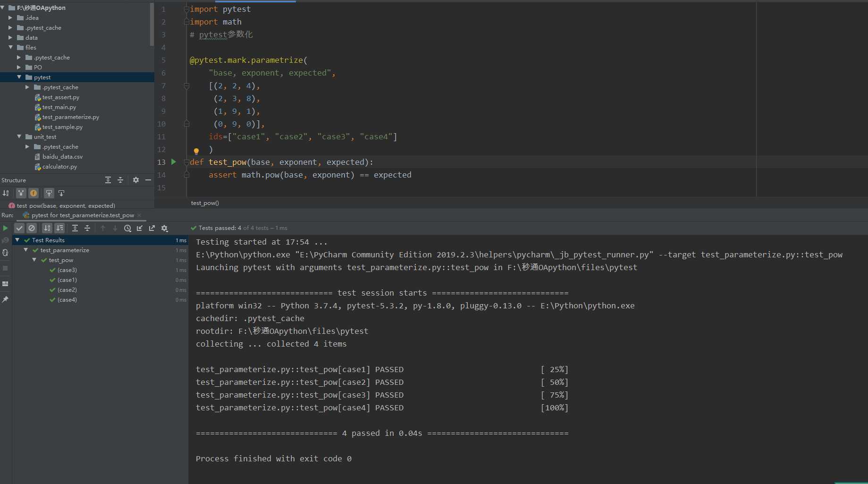Image resolution: width=868 pixels, height=484 pixels.
Task: Click the 'Tests passed: 4' status text
Action: coord(220,228)
